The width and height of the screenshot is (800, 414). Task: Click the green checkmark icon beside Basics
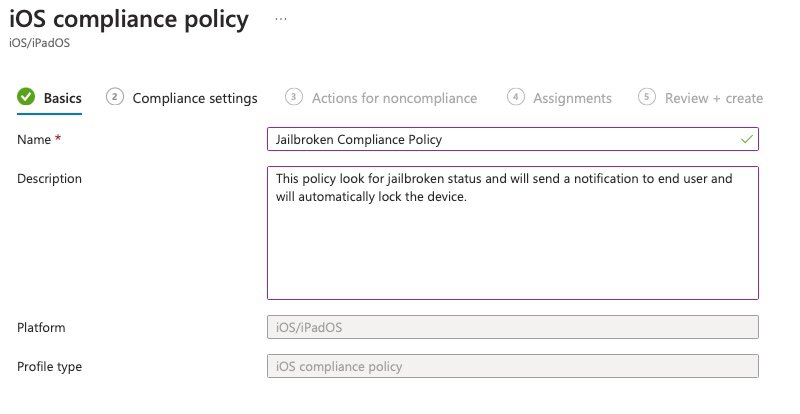pyautogui.click(x=25, y=97)
